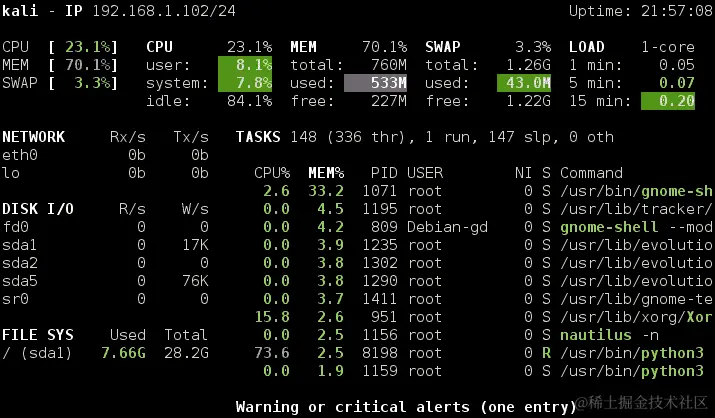Click the 'Warning or critical alerts' message
Screen dimensions: 715x418
pos(406,407)
